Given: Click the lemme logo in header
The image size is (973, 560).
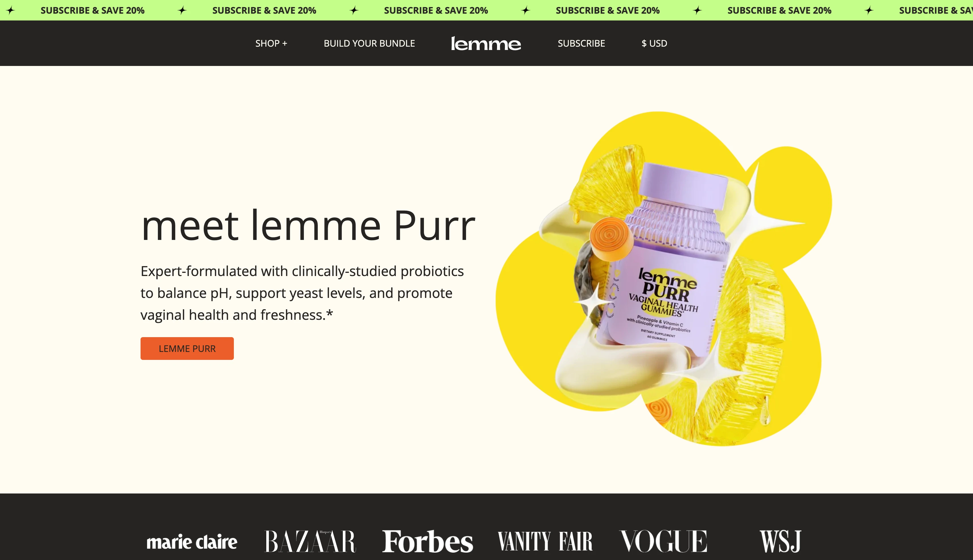Looking at the screenshot, I should [486, 43].
